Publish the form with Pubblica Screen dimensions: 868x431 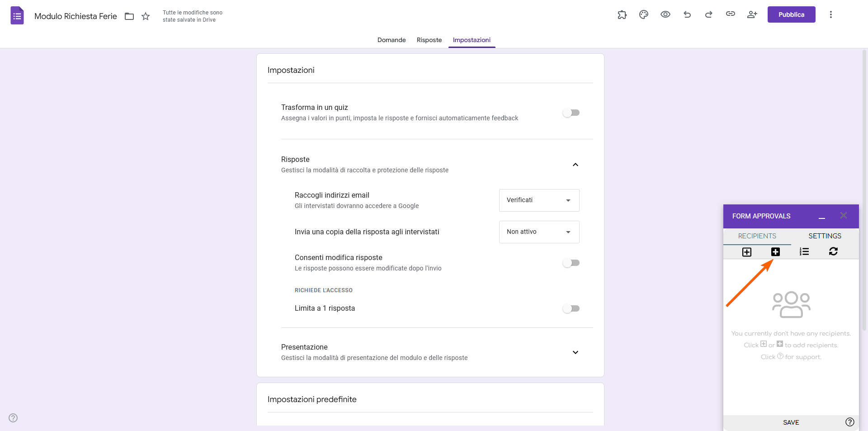coord(791,14)
